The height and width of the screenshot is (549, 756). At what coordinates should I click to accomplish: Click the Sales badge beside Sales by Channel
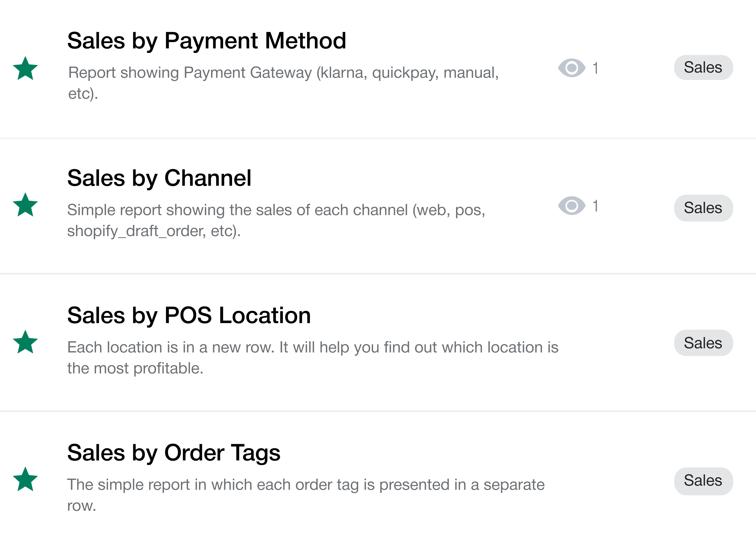click(703, 208)
